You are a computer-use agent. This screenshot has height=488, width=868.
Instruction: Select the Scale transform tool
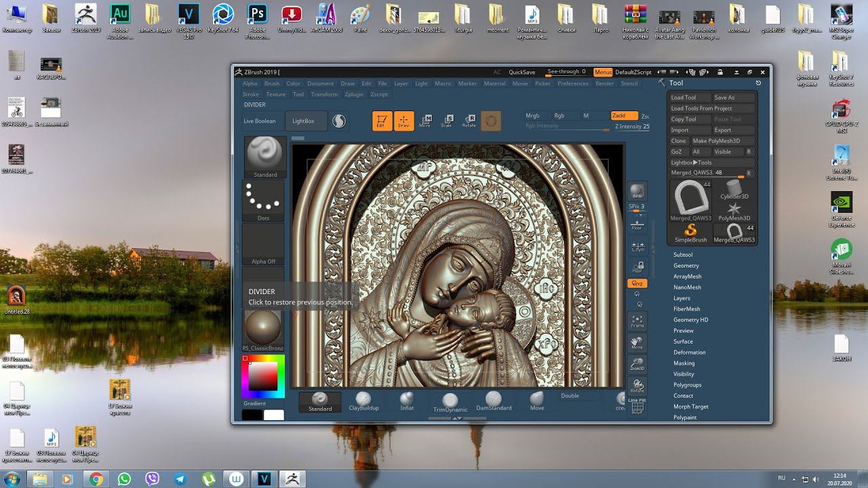pyautogui.click(x=447, y=121)
